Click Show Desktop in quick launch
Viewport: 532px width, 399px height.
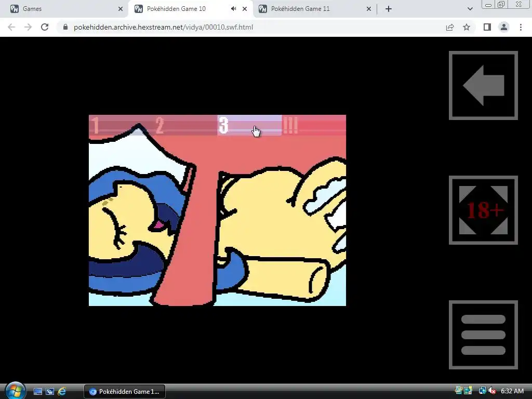(38, 392)
